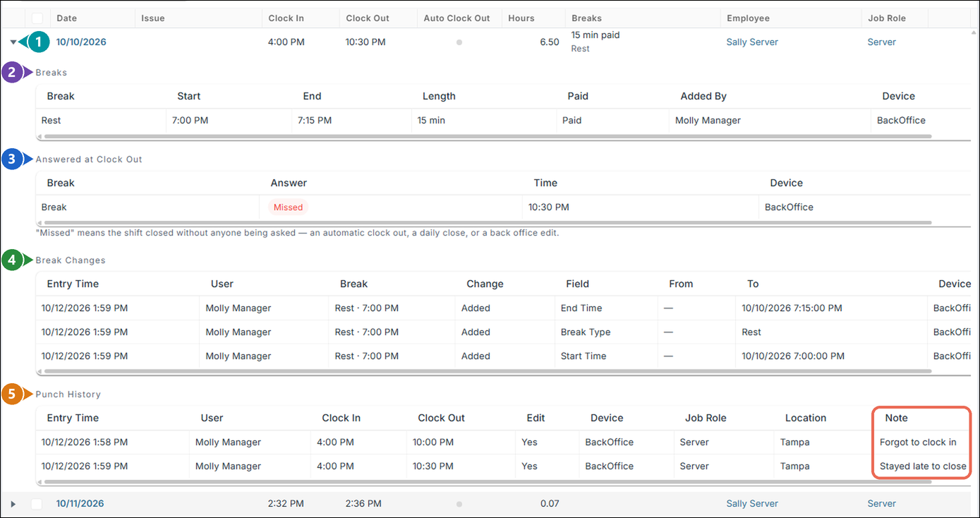Click the Tampa location in the 10:30 PM punch row
The height and width of the screenshot is (518, 980).
[x=795, y=466]
